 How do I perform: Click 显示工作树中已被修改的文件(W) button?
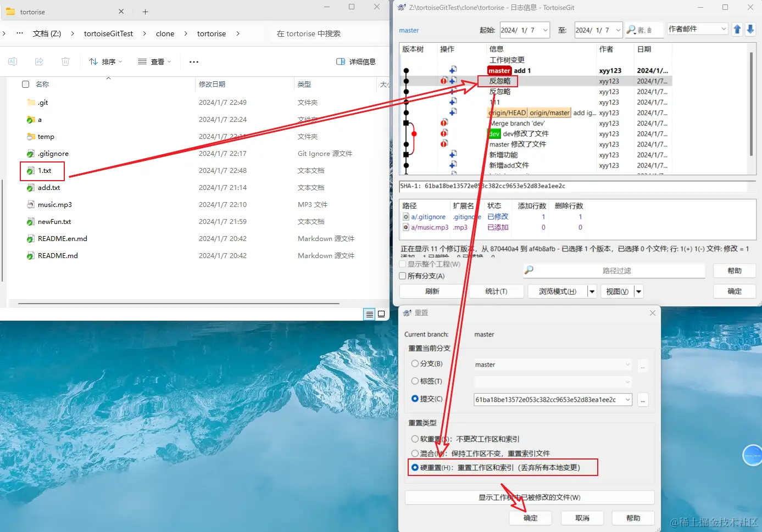(530, 497)
